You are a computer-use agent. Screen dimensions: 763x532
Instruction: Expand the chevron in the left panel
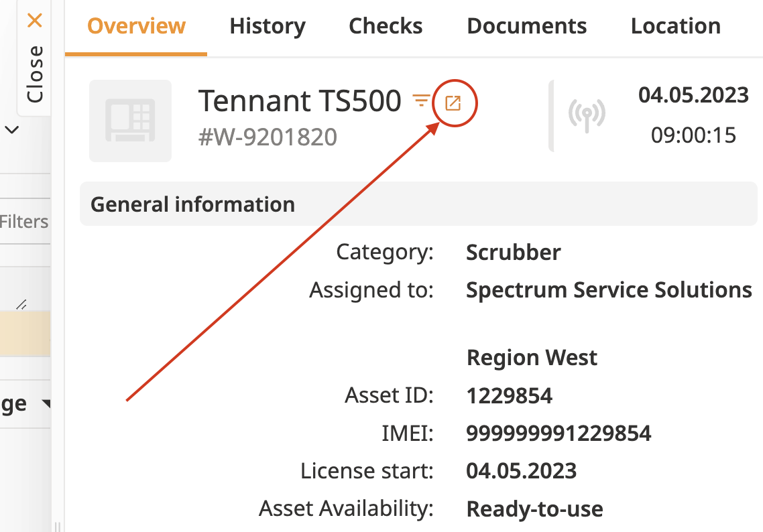12,131
